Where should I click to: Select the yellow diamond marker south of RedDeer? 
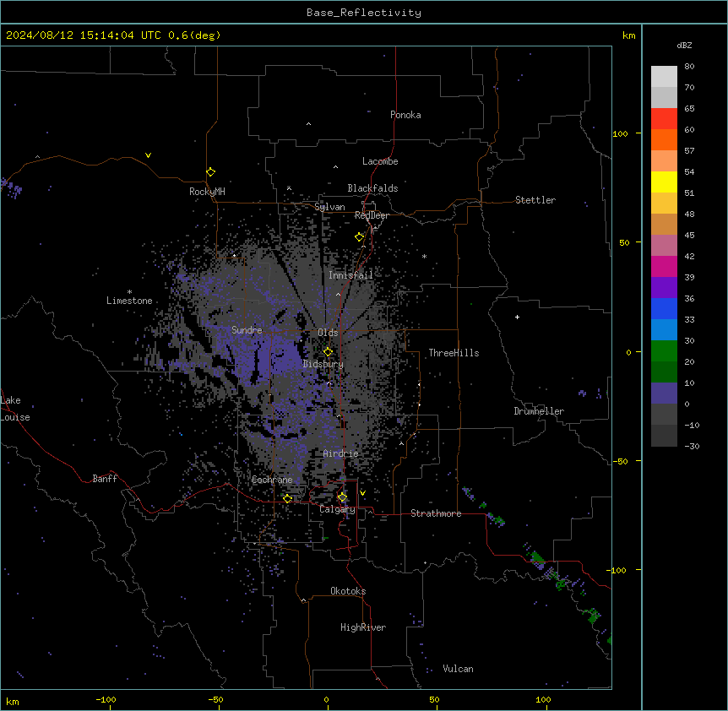click(360, 237)
